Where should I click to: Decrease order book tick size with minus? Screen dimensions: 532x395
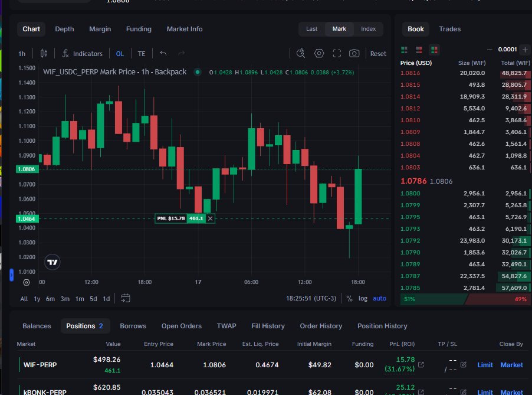490,50
